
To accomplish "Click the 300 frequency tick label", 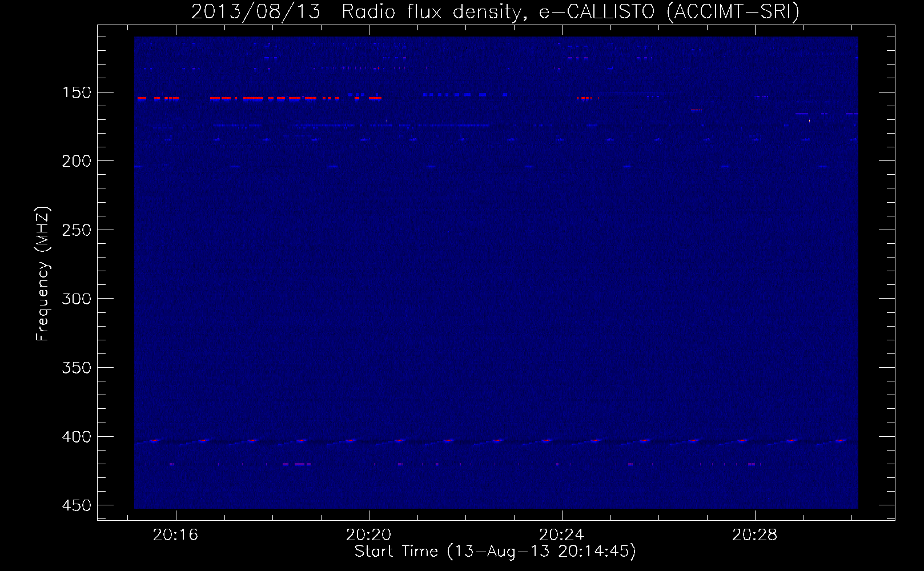I will point(77,299).
